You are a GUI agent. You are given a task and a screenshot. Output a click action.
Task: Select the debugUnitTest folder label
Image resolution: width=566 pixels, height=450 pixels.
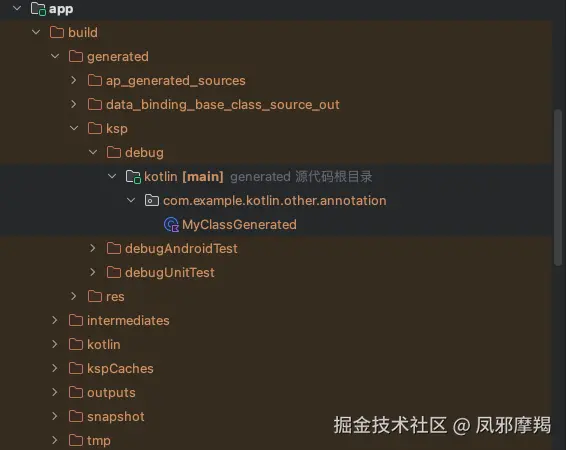[170, 272]
